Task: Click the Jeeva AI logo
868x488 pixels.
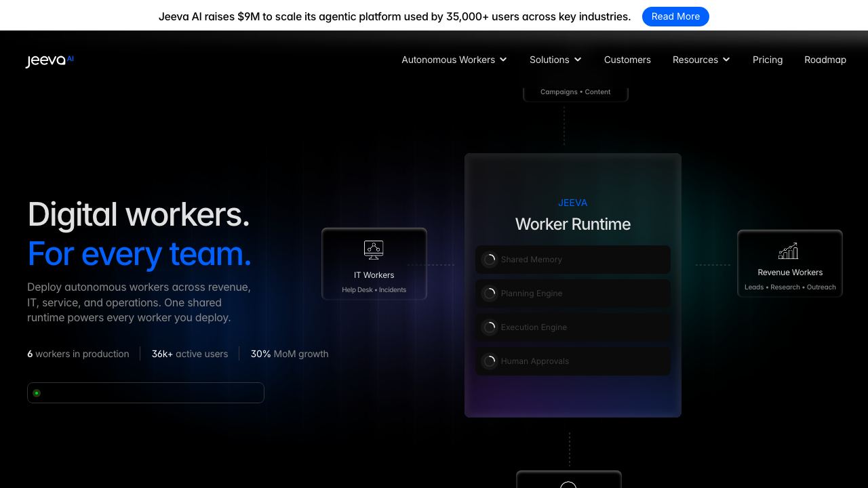Action: tap(50, 60)
